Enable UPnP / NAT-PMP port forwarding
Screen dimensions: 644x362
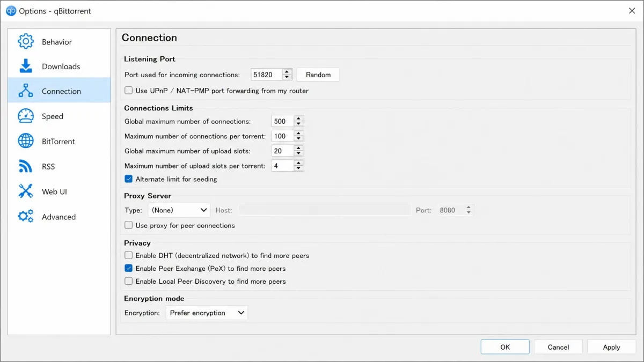(128, 91)
